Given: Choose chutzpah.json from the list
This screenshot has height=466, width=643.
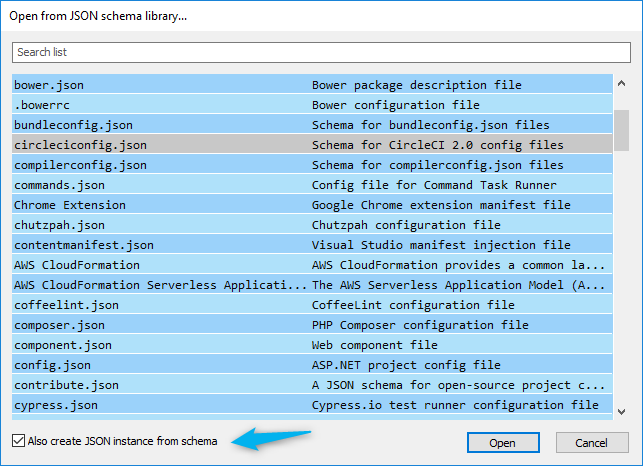Looking at the screenshot, I should tap(312, 225).
